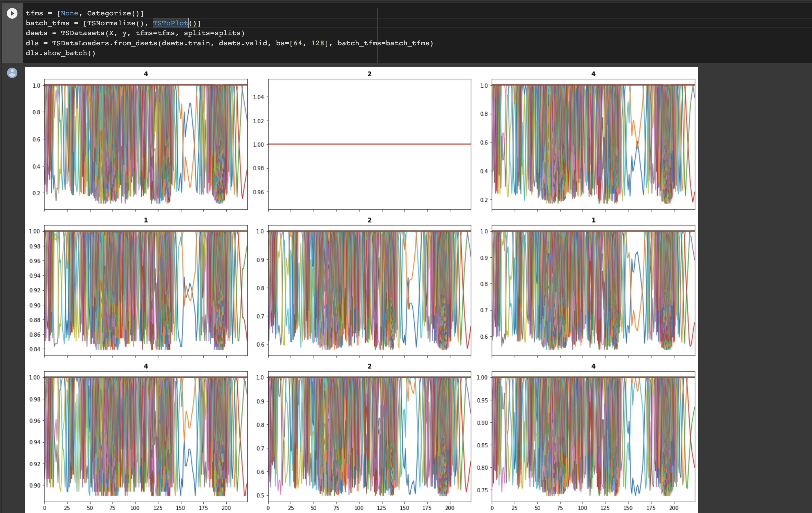
Task: Click the first plot titled 4 in output
Action: click(x=146, y=144)
